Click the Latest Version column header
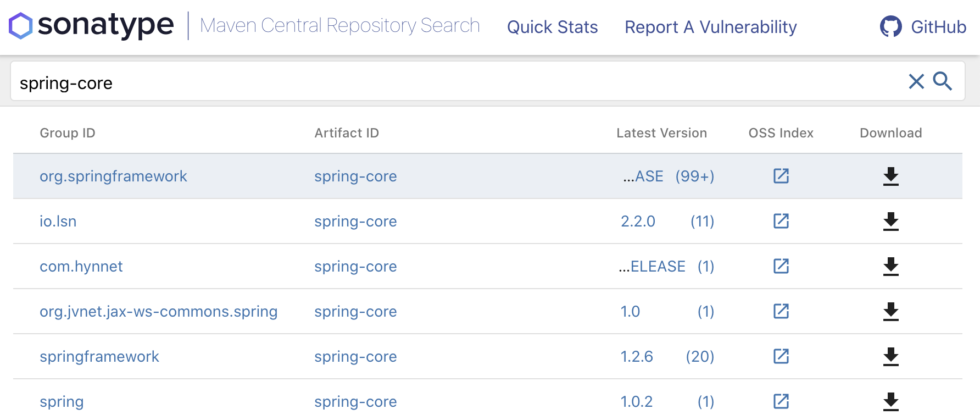Viewport: 980px width, 420px height. (661, 133)
